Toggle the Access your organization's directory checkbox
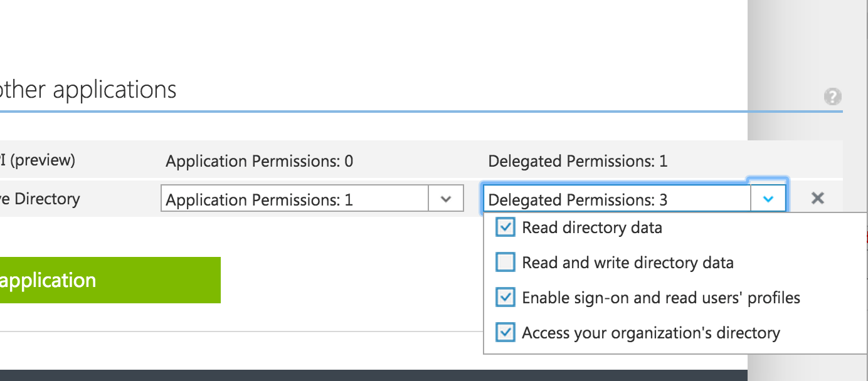 (x=505, y=332)
